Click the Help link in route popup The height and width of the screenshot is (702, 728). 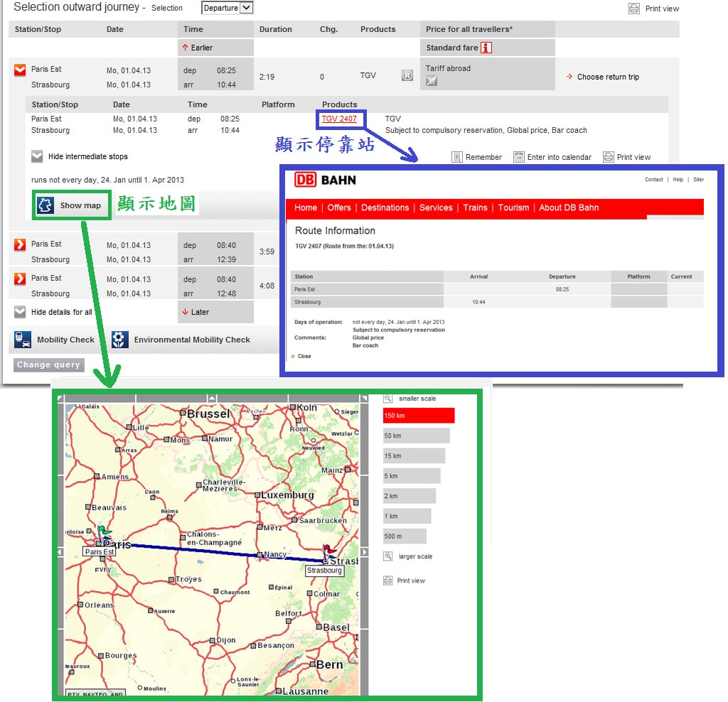pos(678,180)
